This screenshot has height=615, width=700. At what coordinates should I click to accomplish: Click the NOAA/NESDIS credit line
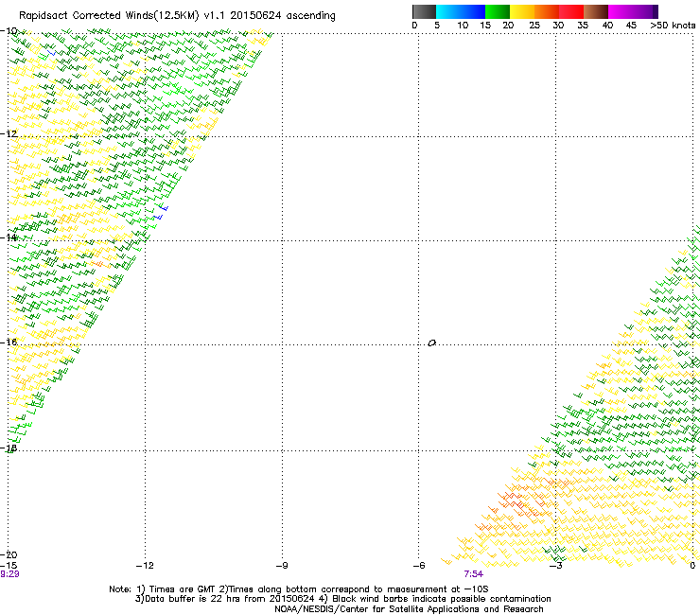[409, 609]
